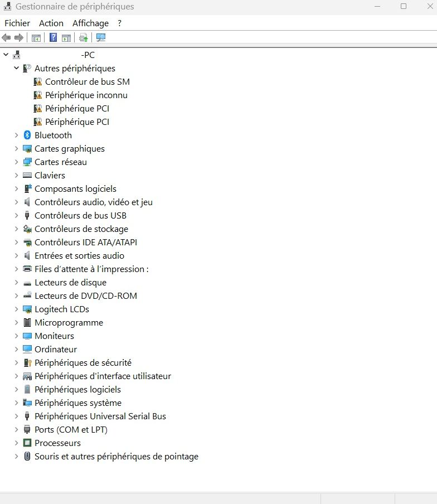Select Processeurs label
This screenshot has width=437, height=504.
coord(58,443)
